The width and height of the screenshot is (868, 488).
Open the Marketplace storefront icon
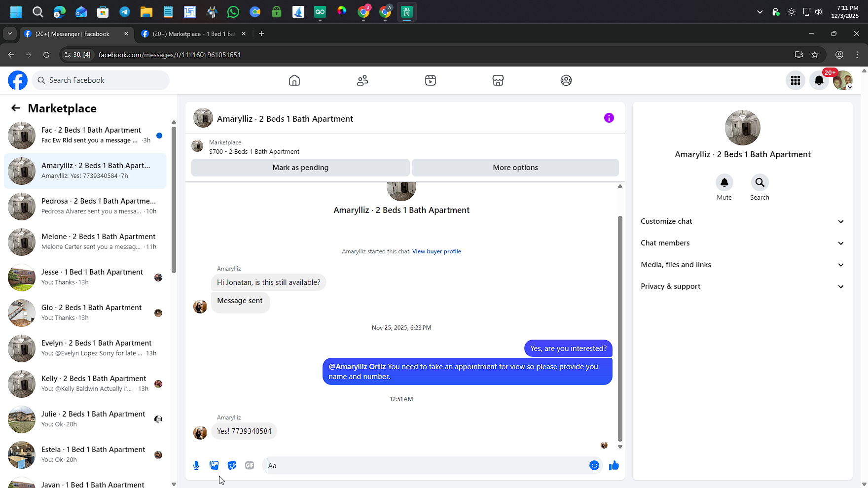click(x=498, y=80)
